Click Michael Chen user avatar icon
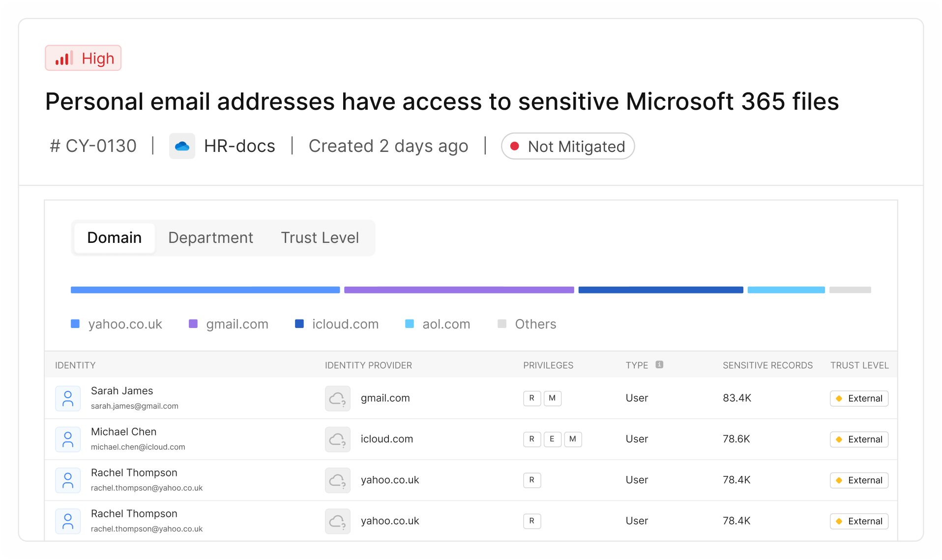The image size is (942, 560). click(68, 439)
